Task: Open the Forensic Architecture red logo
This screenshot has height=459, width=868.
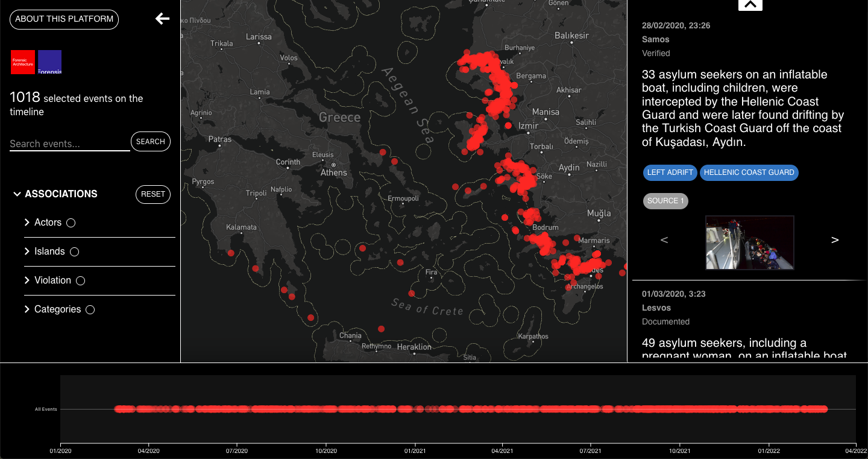Action: coord(23,62)
